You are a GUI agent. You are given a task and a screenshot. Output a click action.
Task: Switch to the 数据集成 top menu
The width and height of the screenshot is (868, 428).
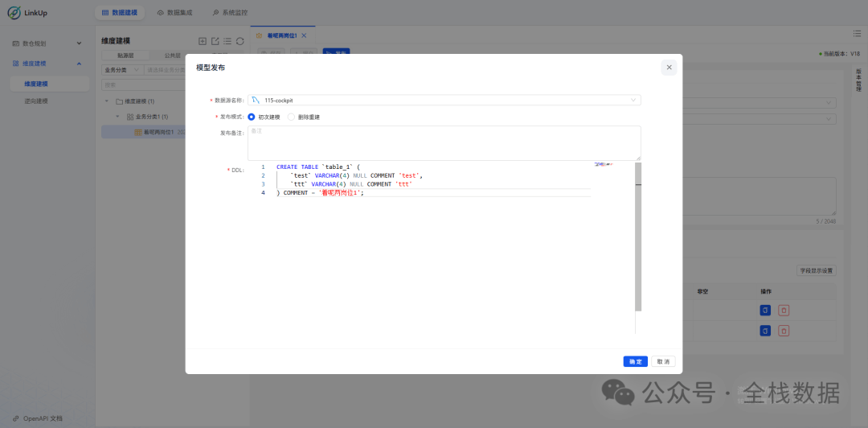(x=174, y=13)
